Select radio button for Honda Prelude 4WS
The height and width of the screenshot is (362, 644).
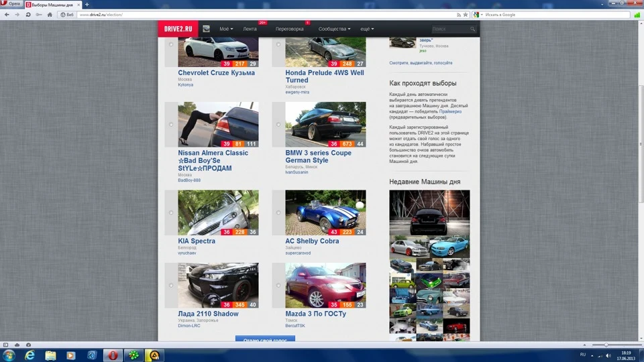(278, 44)
